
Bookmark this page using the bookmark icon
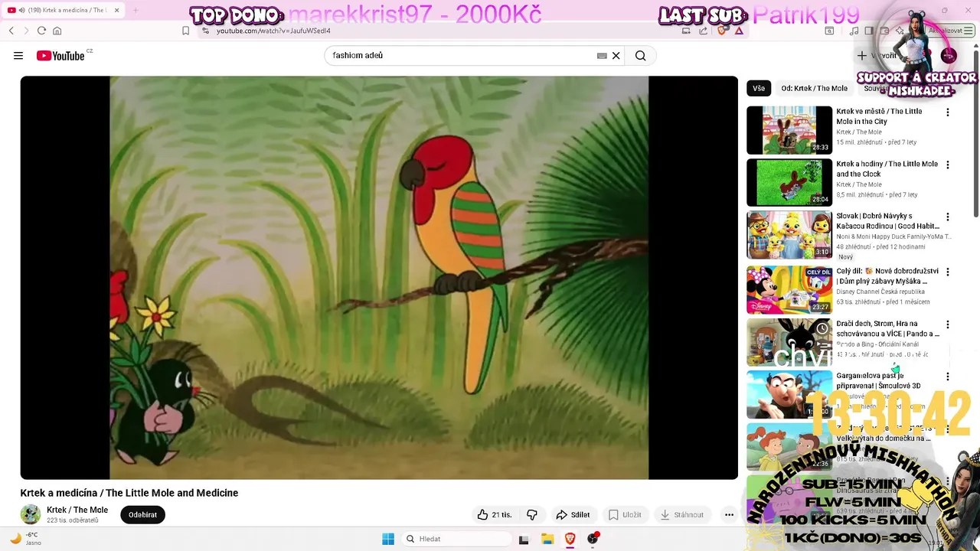pyautogui.click(x=185, y=31)
